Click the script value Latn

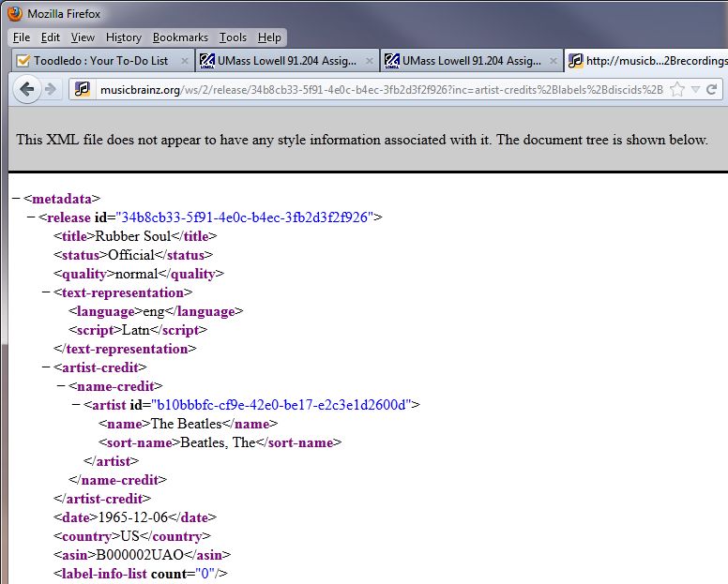tap(136, 330)
